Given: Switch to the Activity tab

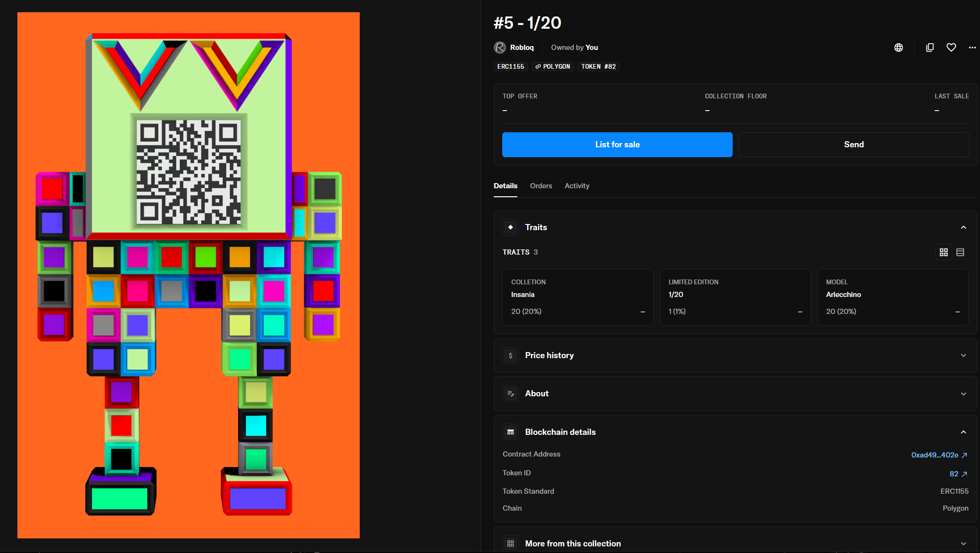Looking at the screenshot, I should [x=577, y=186].
